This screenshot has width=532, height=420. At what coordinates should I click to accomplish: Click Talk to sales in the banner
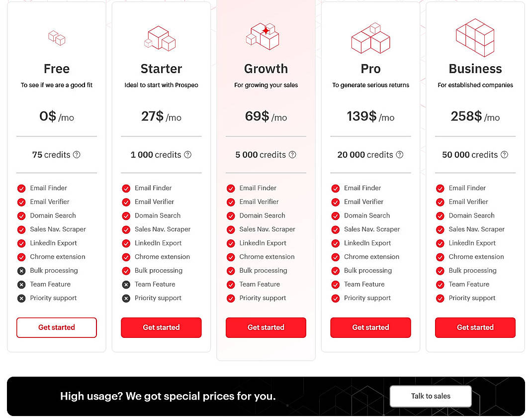(431, 396)
